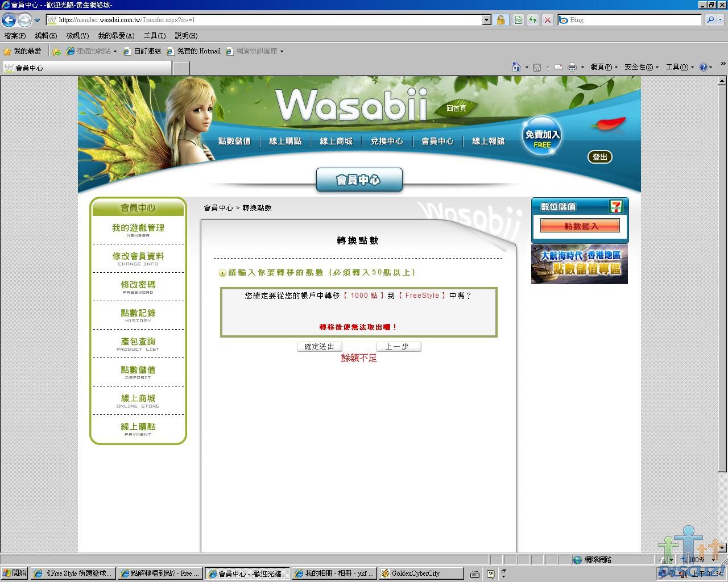The image size is (728, 582).
Task: Open the search provider dropdown arrow
Action: [720, 20]
